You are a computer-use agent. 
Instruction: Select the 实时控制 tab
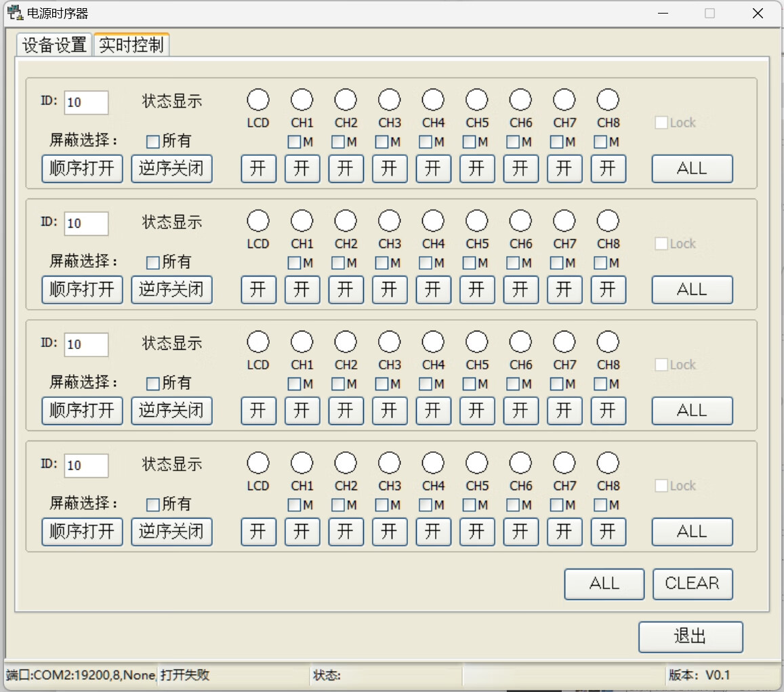coord(131,45)
